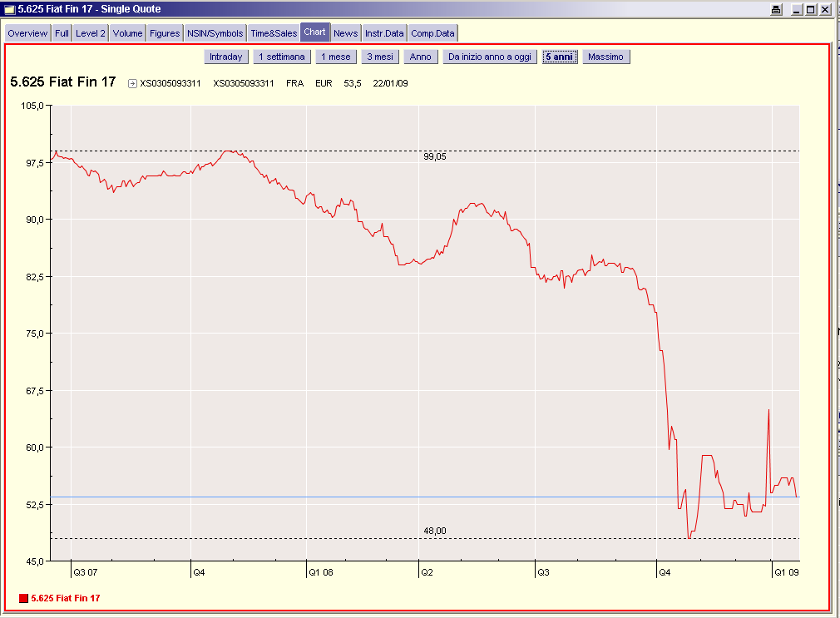Click the Da inizio anno a oggi button

pos(489,57)
